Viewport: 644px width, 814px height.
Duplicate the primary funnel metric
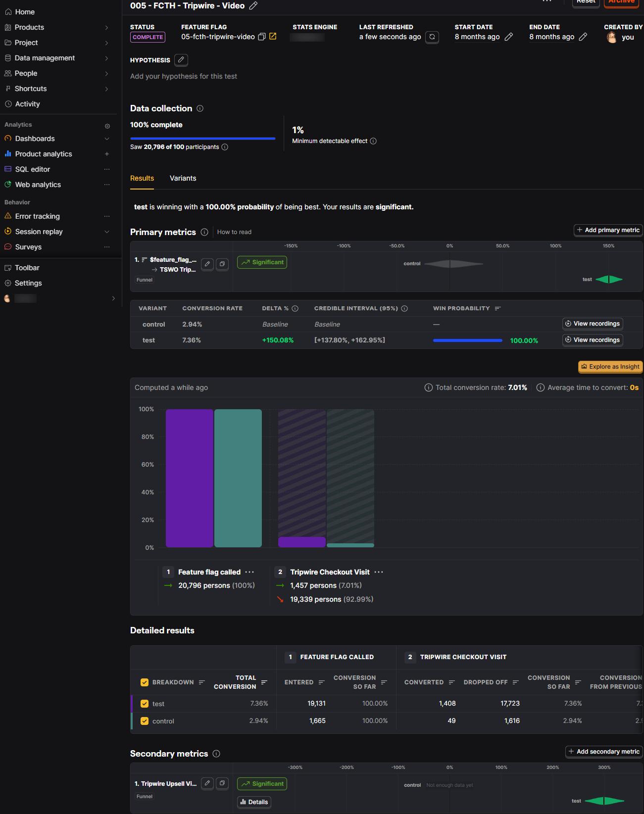[222, 264]
